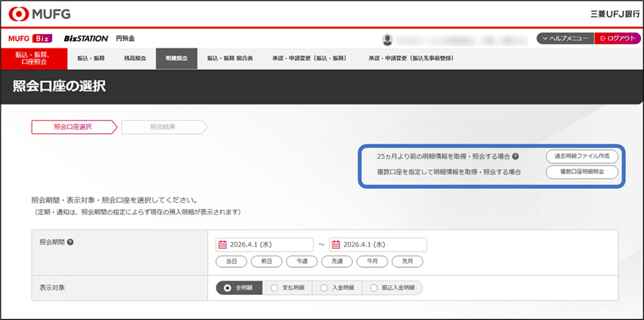644x320 pixels.
Task: Click the ログアウト button
Action: (x=617, y=39)
